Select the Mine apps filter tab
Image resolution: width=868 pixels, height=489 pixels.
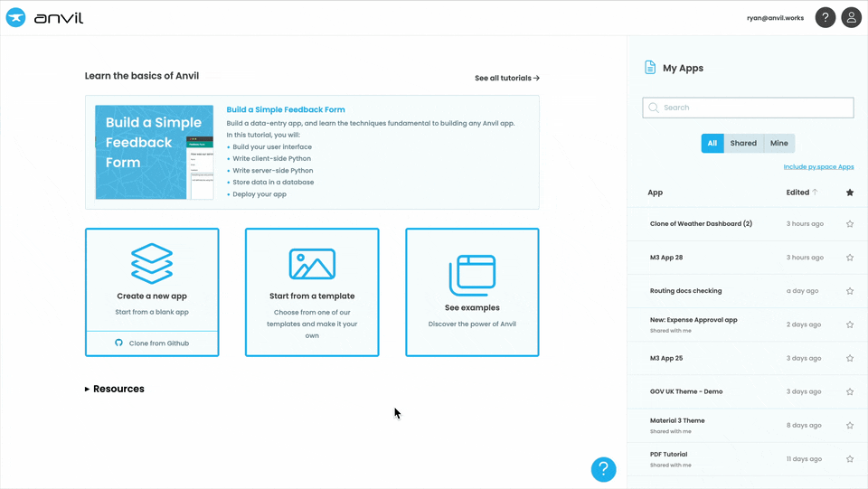[x=778, y=144]
